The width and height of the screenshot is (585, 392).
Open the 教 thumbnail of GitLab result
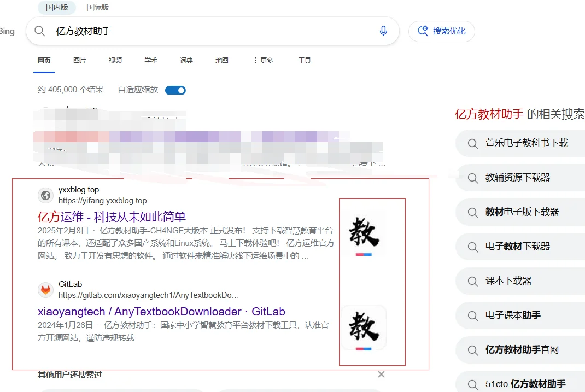(x=364, y=328)
